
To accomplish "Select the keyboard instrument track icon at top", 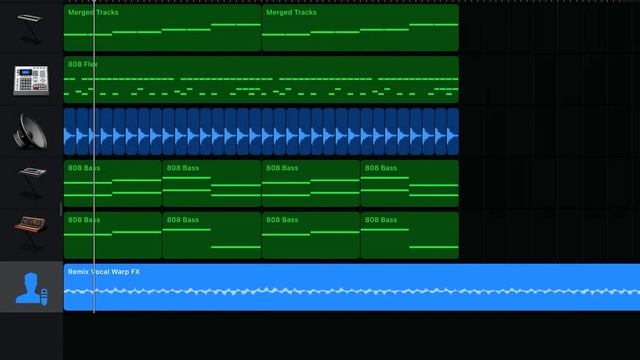I will pos(30,28).
